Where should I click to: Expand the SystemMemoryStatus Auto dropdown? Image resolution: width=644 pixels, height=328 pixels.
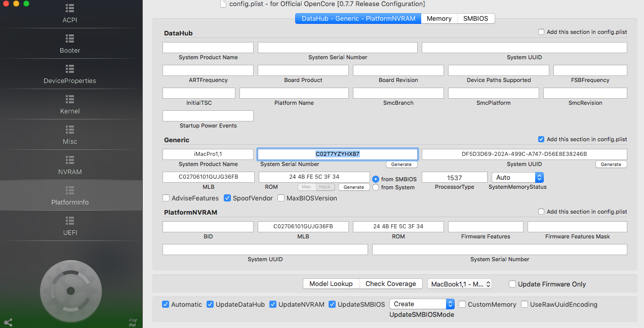pos(517,178)
